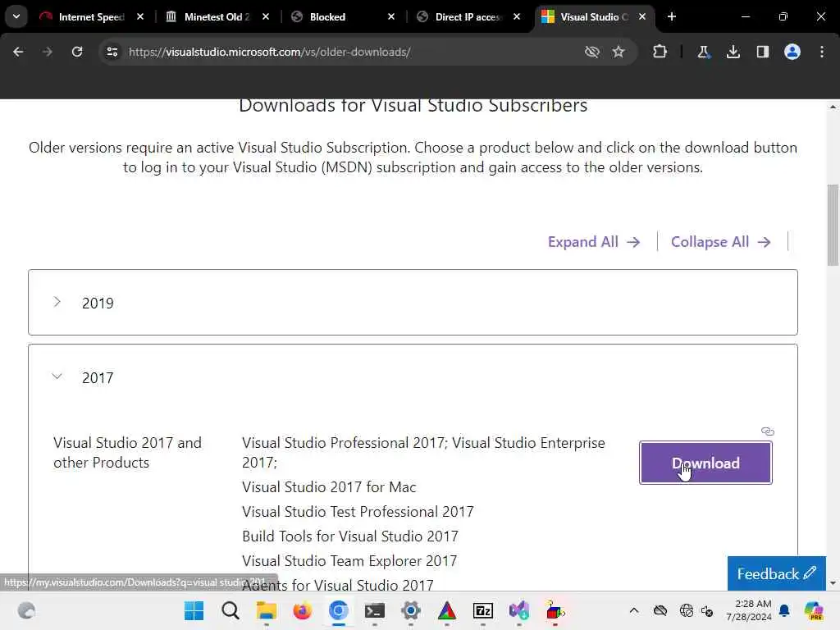Open the Chromium browser taskbar icon
840x630 pixels.
tap(339, 610)
